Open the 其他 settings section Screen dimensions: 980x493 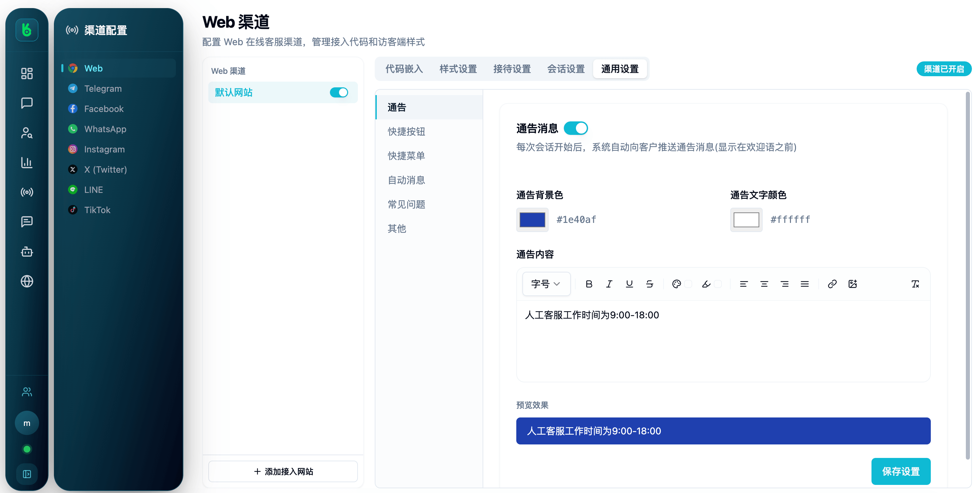coord(429,228)
